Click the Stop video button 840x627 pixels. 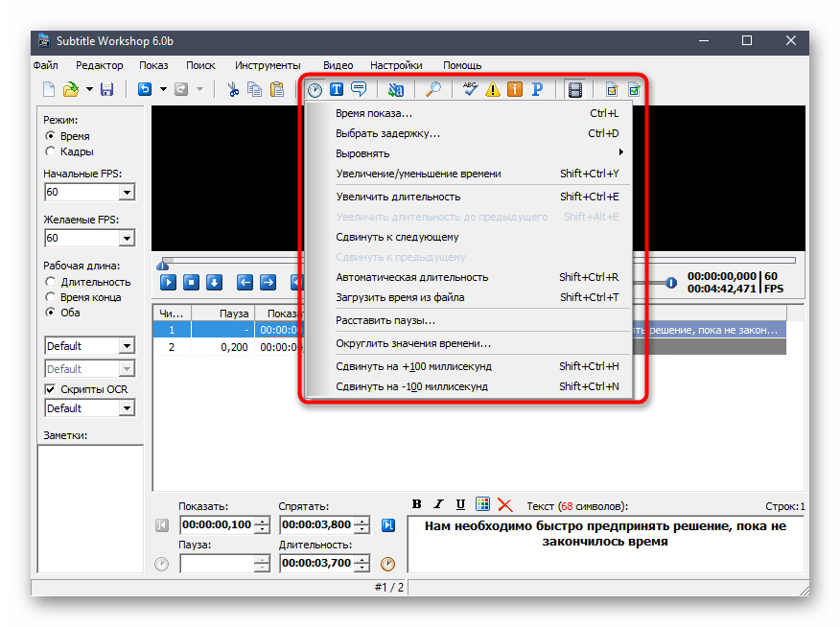coord(191,282)
